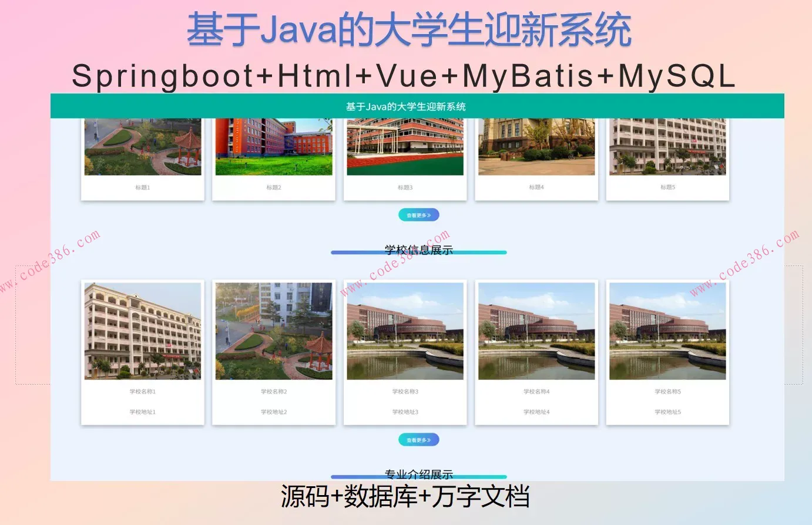Image resolution: width=812 pixels, height=525 pixels.
Task: Click the 学校地址5 address text
Action: 667,412
